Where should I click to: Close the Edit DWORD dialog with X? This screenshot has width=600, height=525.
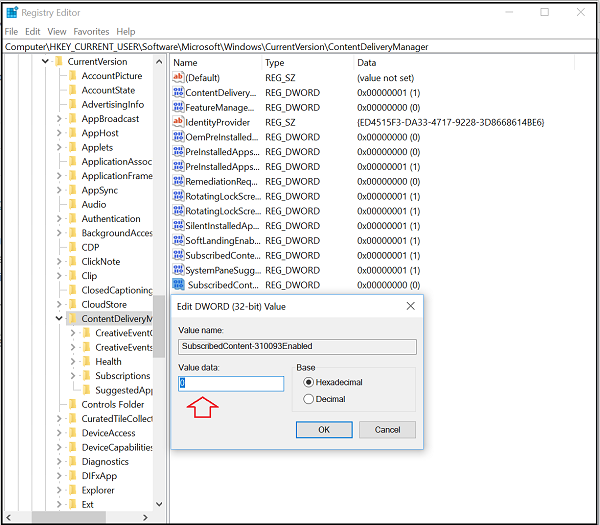coord(411,306)
